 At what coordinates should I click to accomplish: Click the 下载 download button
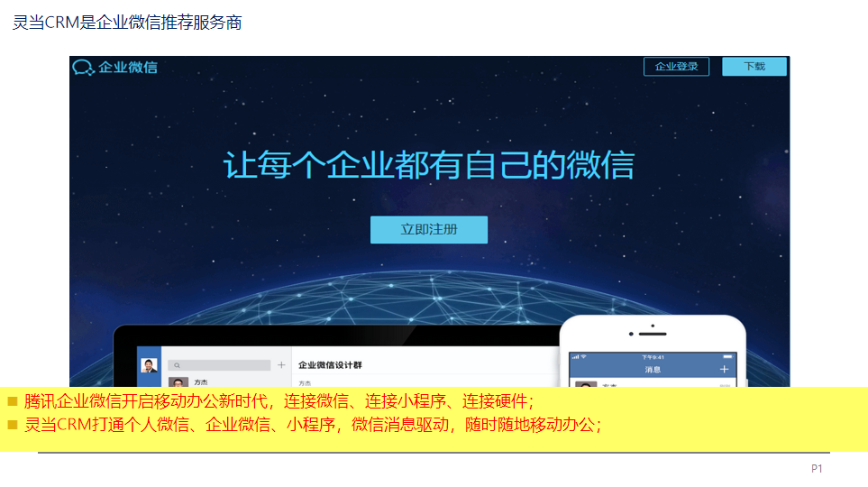point(754,67)
